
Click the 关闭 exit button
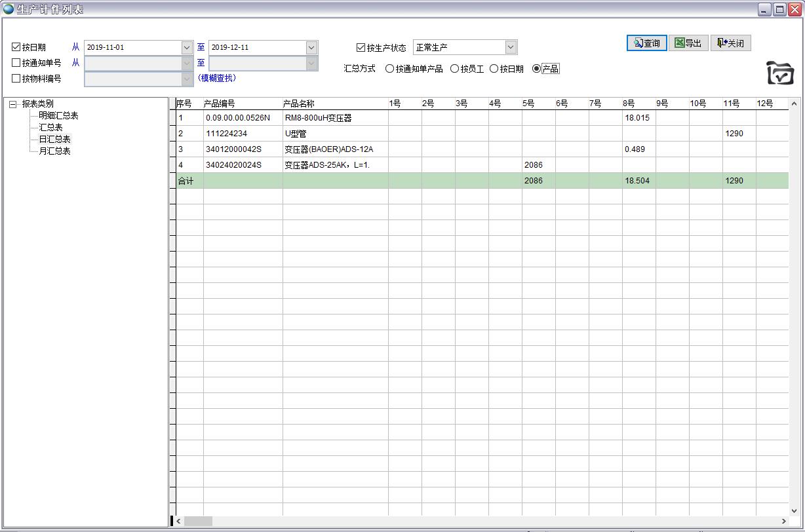[730, 43]
